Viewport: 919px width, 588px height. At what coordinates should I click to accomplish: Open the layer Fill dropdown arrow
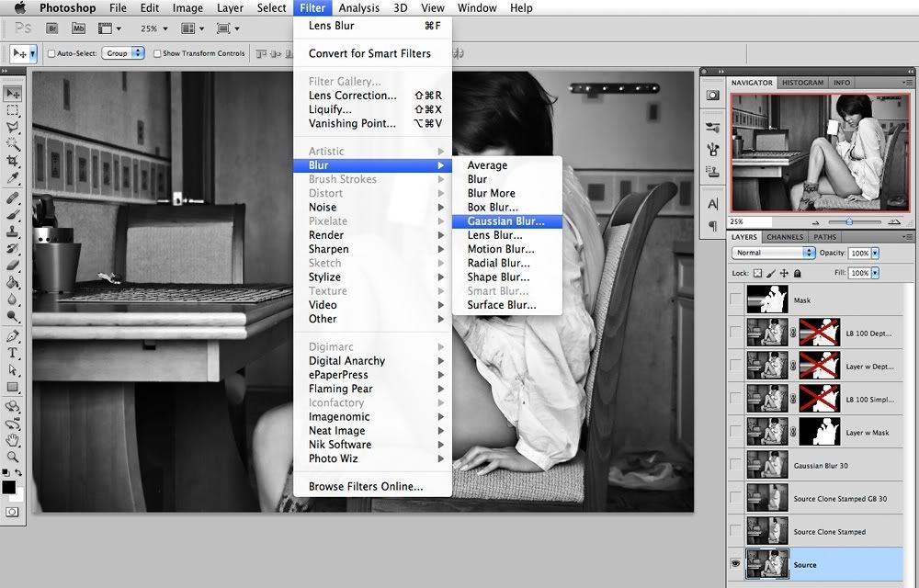pos(875,273)
